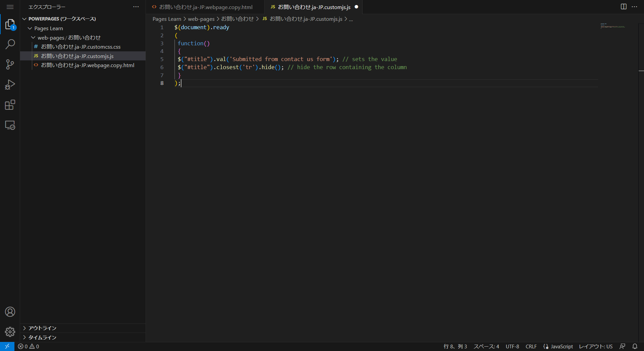
Task: Click the minimap code preview
Action: (612, 26)
